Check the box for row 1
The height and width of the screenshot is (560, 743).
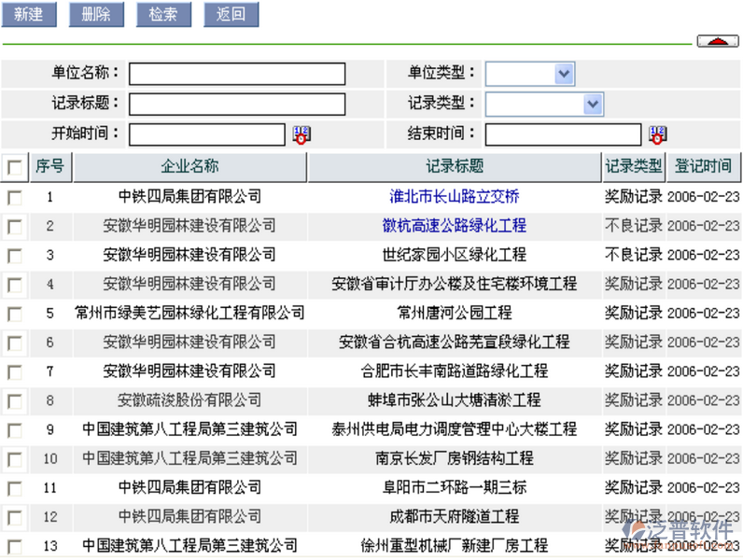(14, 197)
